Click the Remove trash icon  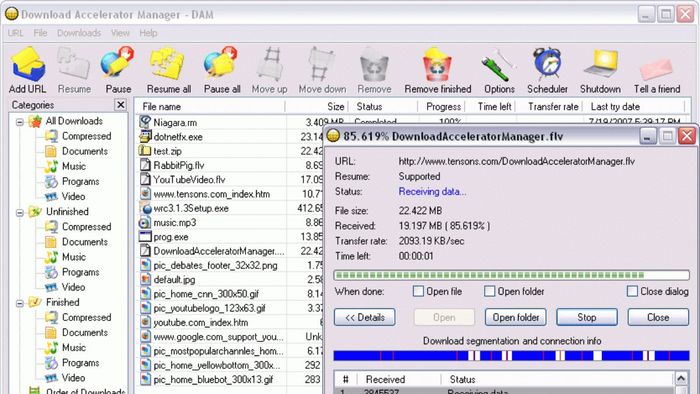pyautogui.click(x=374, y=65)
